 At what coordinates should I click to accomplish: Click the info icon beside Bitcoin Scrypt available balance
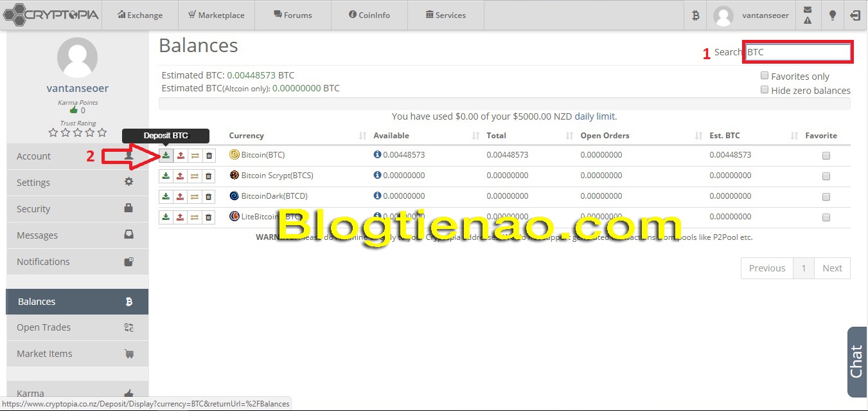(x=377, y=176)
